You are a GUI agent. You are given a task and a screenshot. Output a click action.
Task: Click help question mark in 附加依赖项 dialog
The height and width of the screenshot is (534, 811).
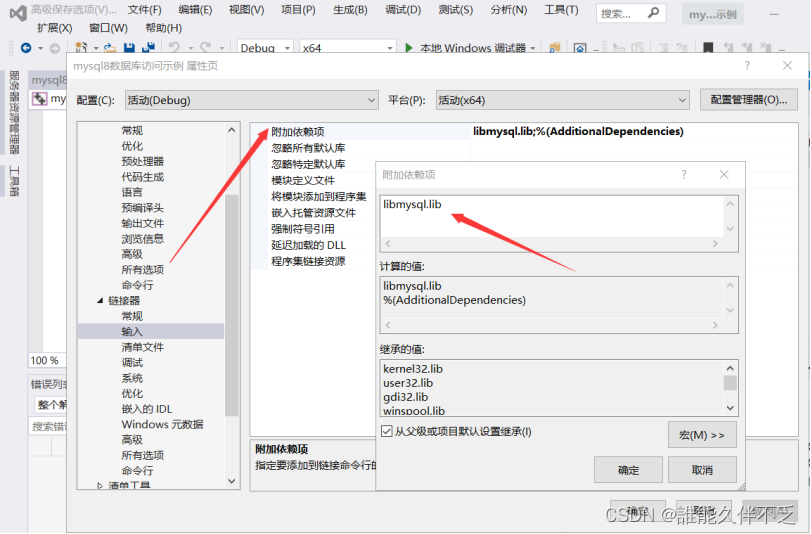[684, 174]
